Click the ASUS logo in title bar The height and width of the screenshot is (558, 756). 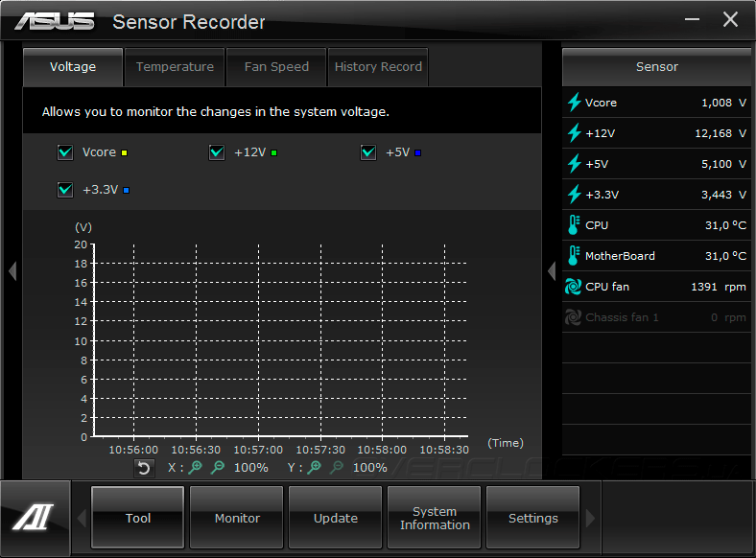[55, 22]
